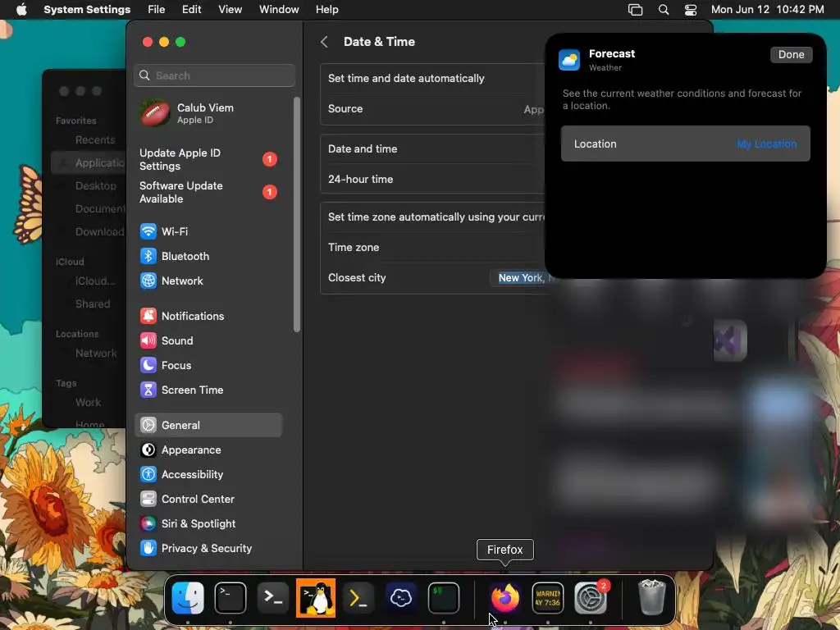The height and width of the screenshot is (630, 840).
Task: Open the File menu
Action: pyautogui.click(x=157, y=10)
